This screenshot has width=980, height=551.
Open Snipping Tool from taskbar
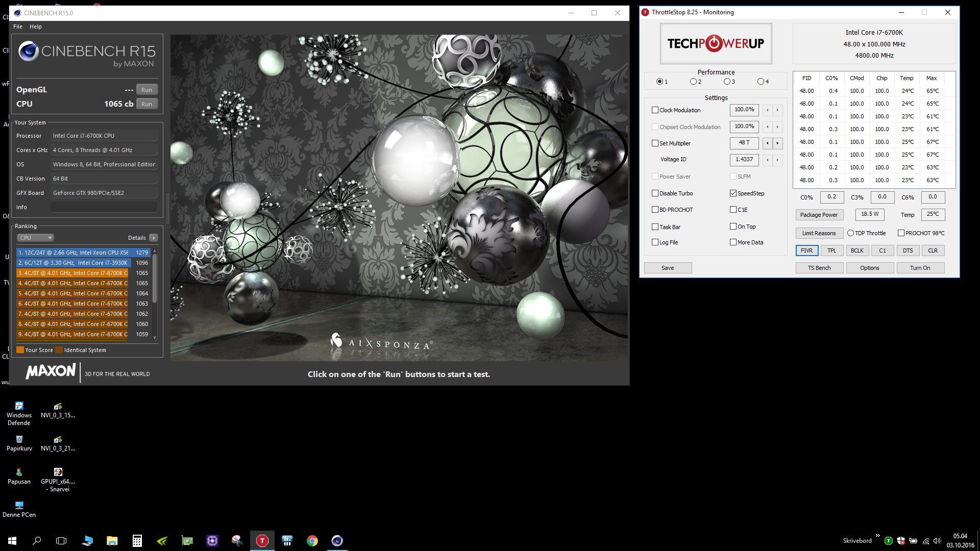point(237,541)
